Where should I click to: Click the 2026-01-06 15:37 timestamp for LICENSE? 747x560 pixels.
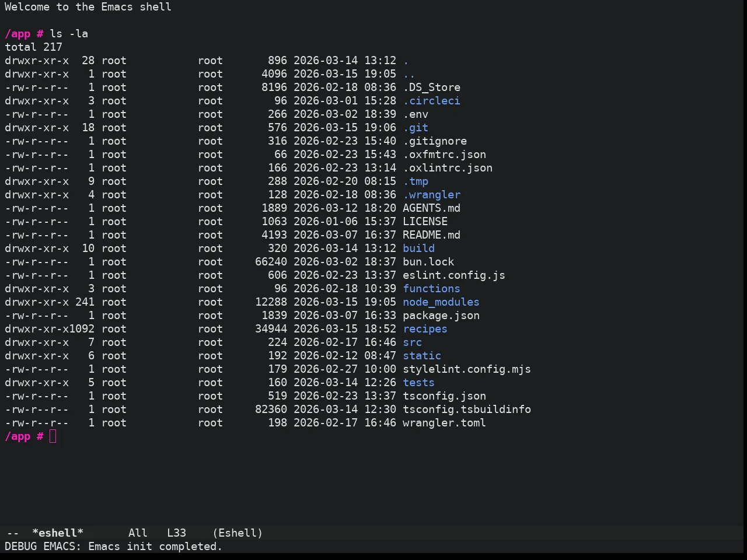coord(345,222)
